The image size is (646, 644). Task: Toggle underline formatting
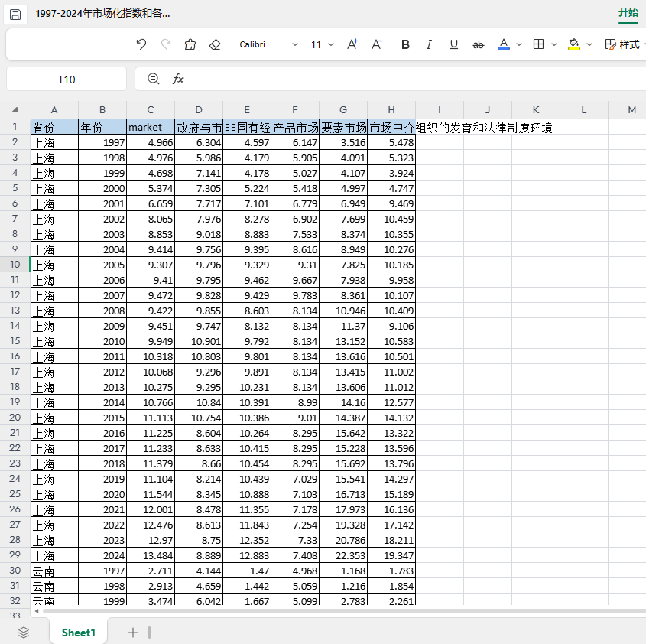point(453,44)
